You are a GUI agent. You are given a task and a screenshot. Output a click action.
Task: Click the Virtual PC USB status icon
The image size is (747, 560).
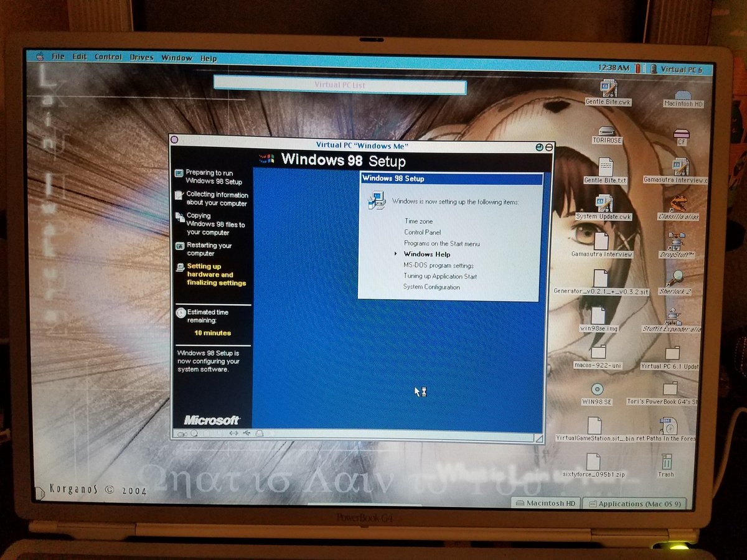pyautogui.click(x=247, y=433)
